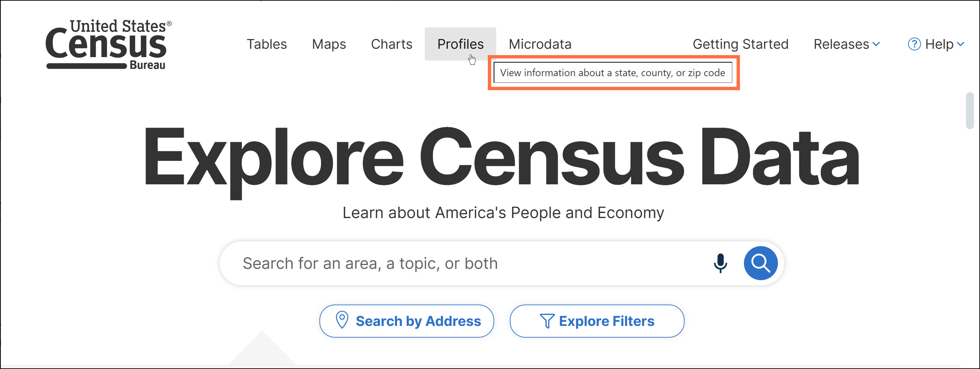Click the United States Census Bureau logo
Screen dimensions: 980x369
tap(108, 44)
